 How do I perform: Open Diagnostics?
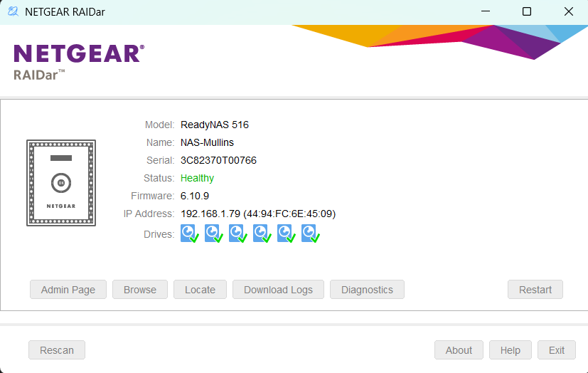(x=367, y=289)
